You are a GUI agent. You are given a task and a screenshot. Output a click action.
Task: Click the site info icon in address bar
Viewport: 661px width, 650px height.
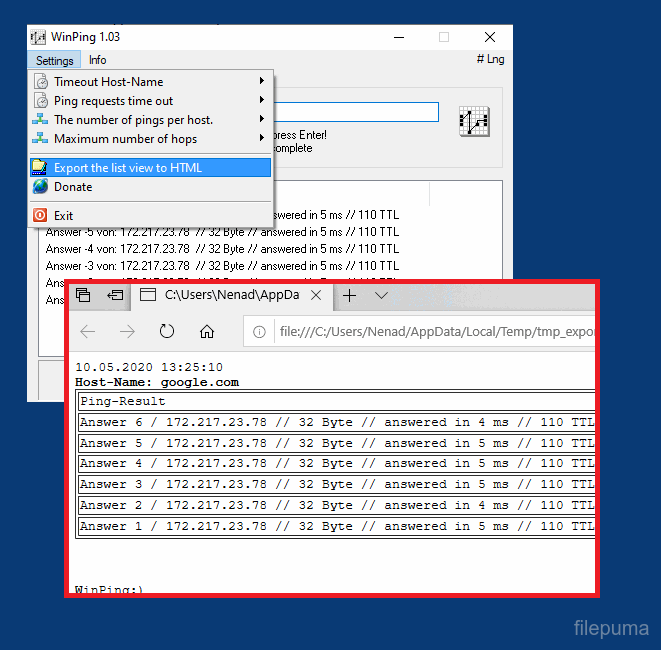(x=259, y=332)
